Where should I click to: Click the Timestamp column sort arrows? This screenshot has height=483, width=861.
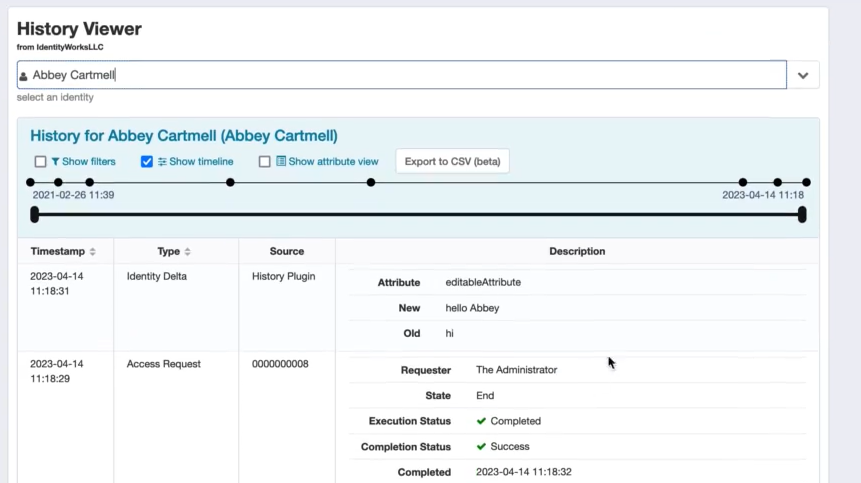click(93, 252)
